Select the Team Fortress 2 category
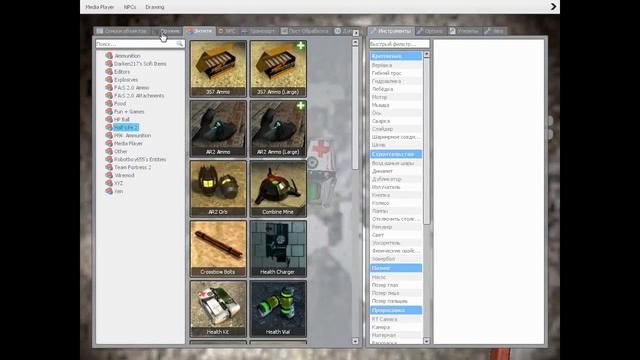 pos(132,167)
